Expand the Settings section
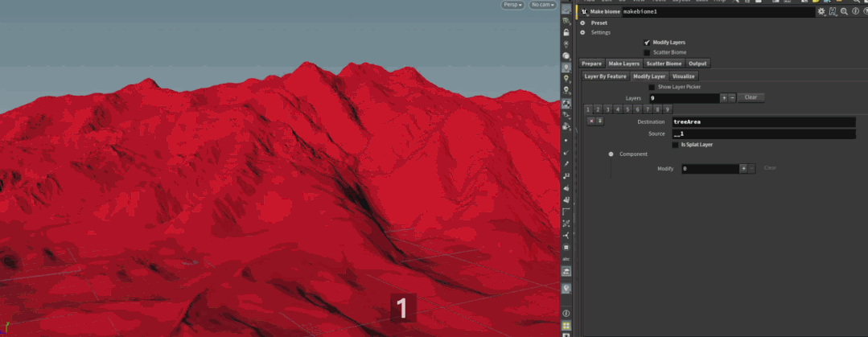The height and width of the screenshot is (337, 868). (582, 33)
